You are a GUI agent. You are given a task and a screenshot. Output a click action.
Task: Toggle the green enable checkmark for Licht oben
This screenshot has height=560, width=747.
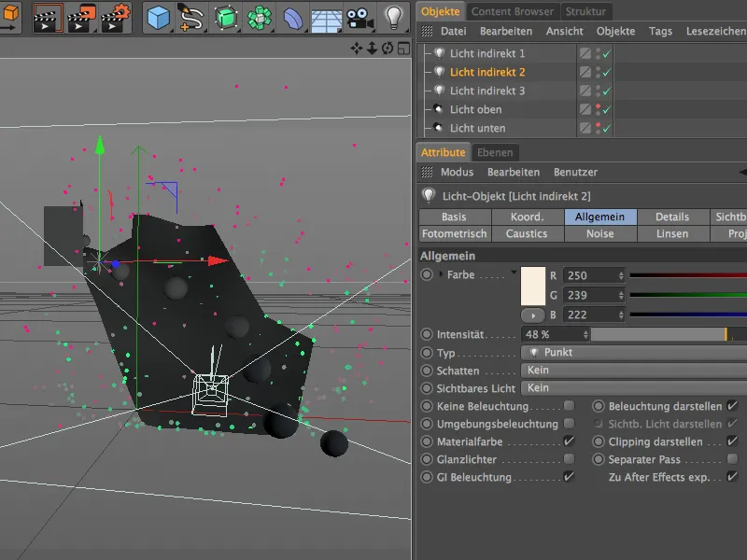point(606,110)
